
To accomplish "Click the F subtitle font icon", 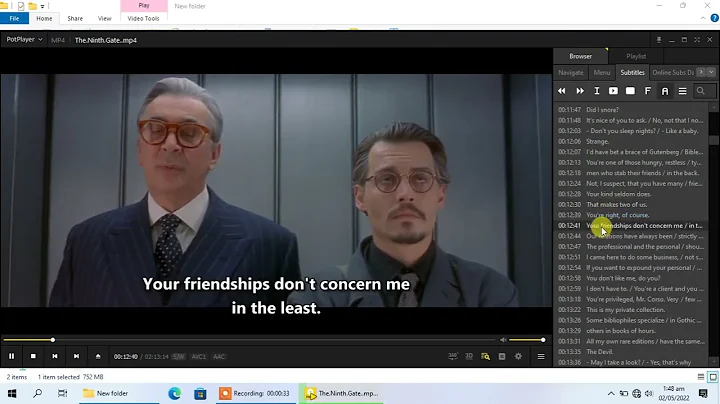I will coord(647,91).
